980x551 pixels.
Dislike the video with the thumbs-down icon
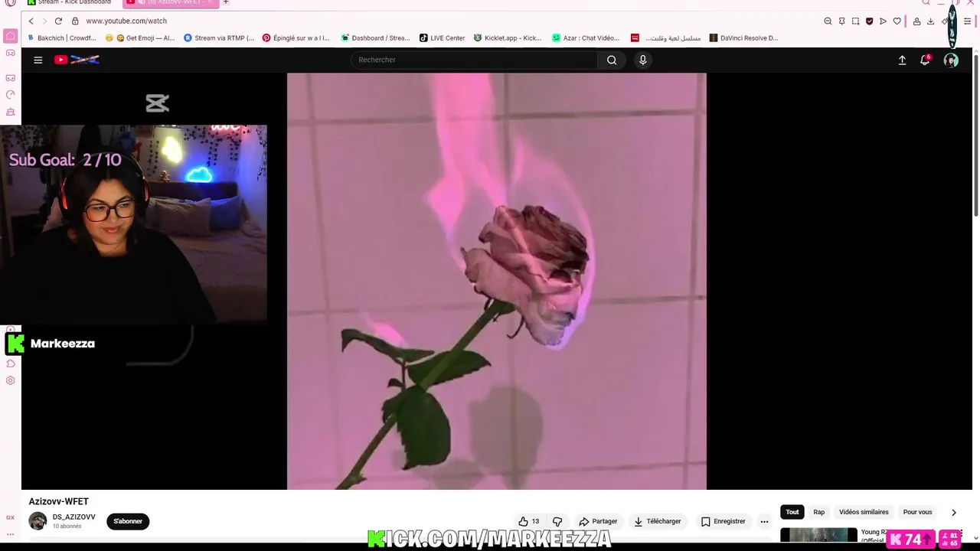[x=557, y=521]
